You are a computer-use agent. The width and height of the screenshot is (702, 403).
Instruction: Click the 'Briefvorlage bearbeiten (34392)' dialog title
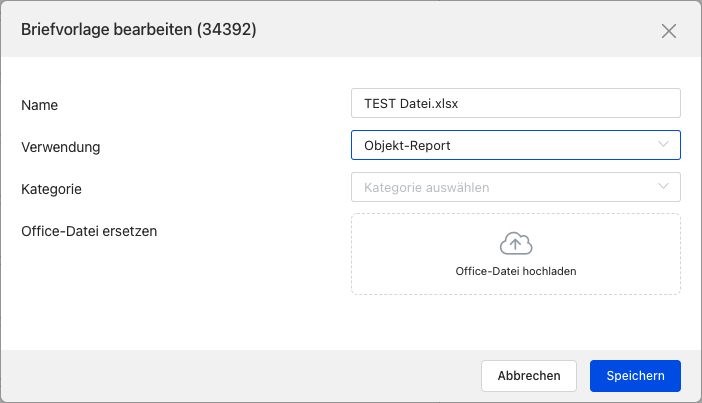139,30
